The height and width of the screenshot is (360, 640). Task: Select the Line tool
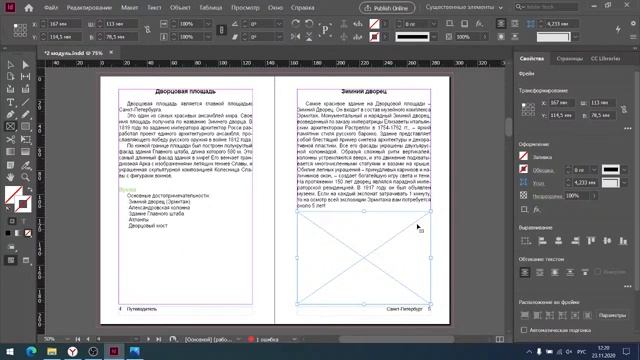point(25,102)
